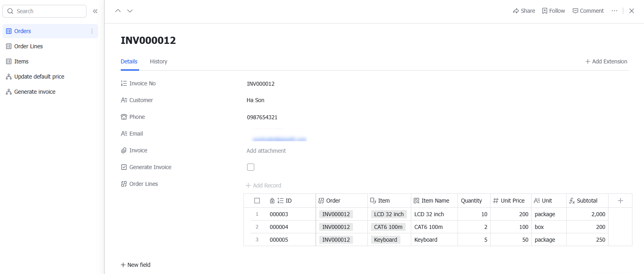The image size is (644, 274).
Task: Open the Comment panel icon
Action: pos(575,11)
